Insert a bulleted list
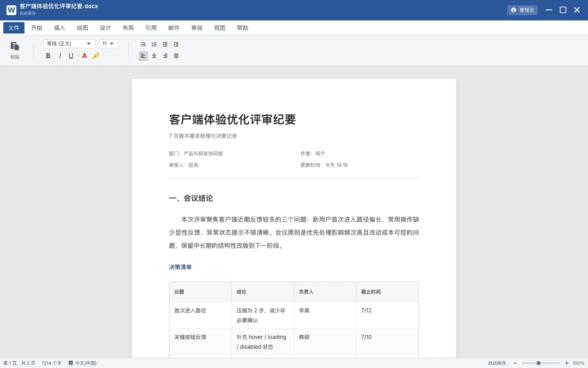588x368 pixels. point(143,44)
